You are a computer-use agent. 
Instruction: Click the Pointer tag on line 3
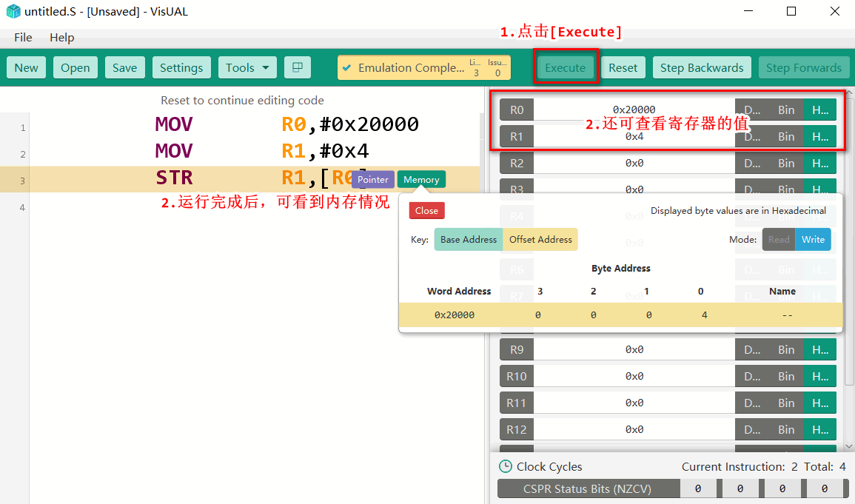tap(373, 179)
